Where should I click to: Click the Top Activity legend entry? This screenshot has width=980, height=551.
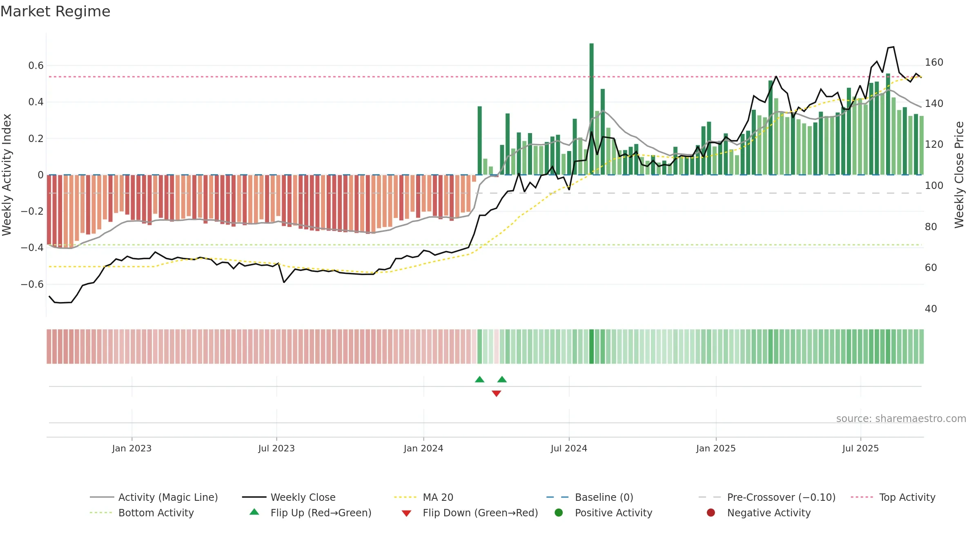[x=893, y=497]
